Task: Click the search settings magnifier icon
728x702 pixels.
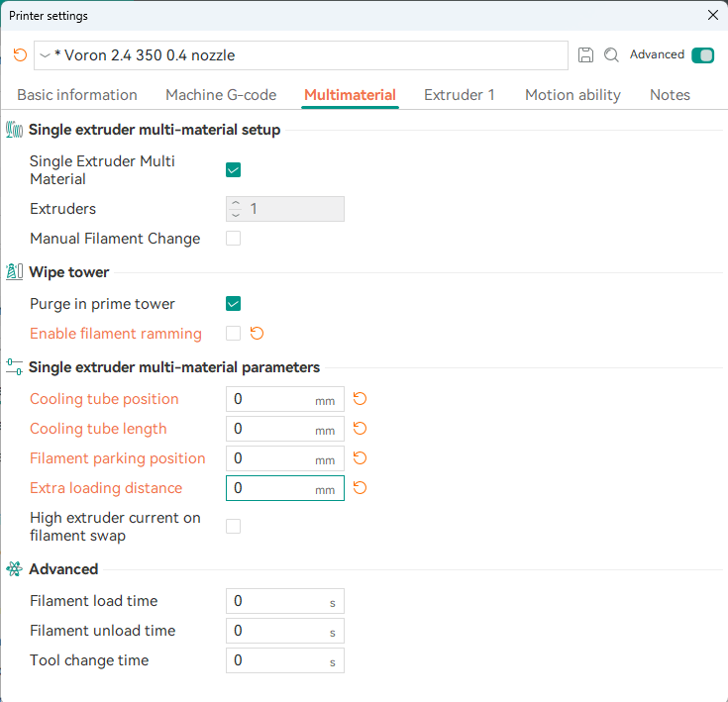Action: coord(611,55)
